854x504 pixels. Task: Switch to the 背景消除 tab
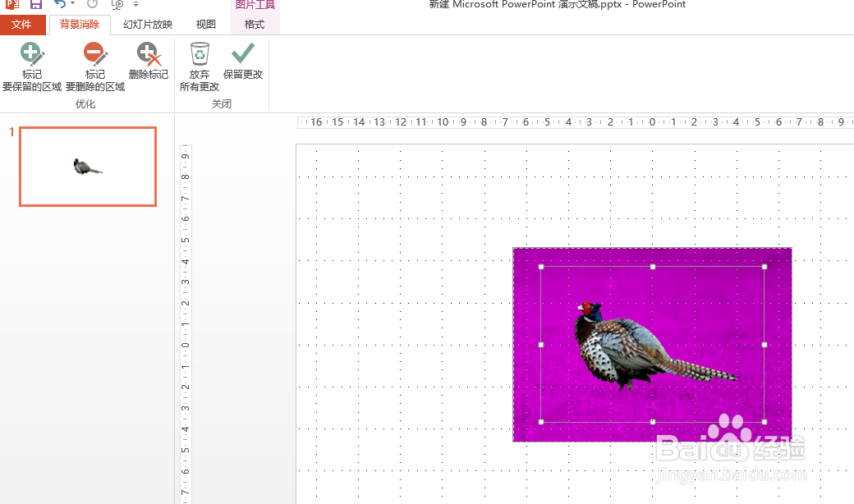(x=80, y=25)
